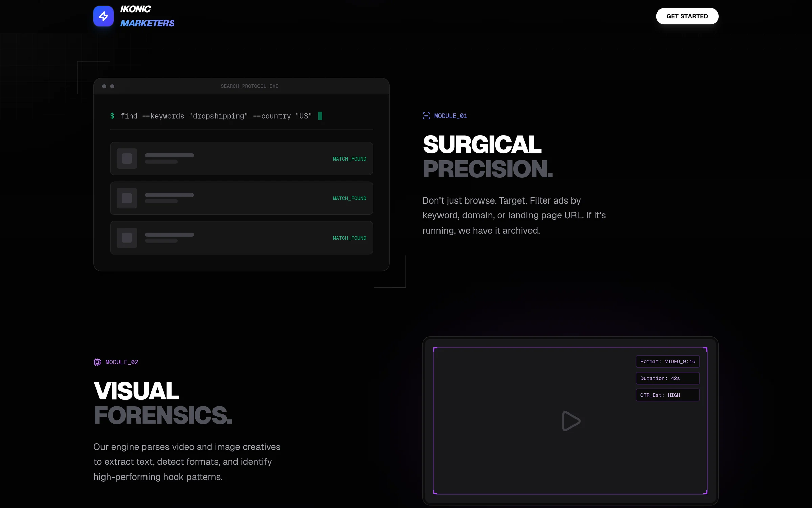Click the MODULE_02 label text
This screenshot has height=508, width=812.
click(x=122, y=362)
